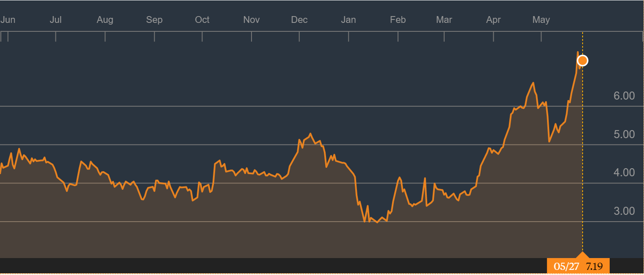
Task: Click the Jun label on the time axis
Action: click(x=8, y=19)
